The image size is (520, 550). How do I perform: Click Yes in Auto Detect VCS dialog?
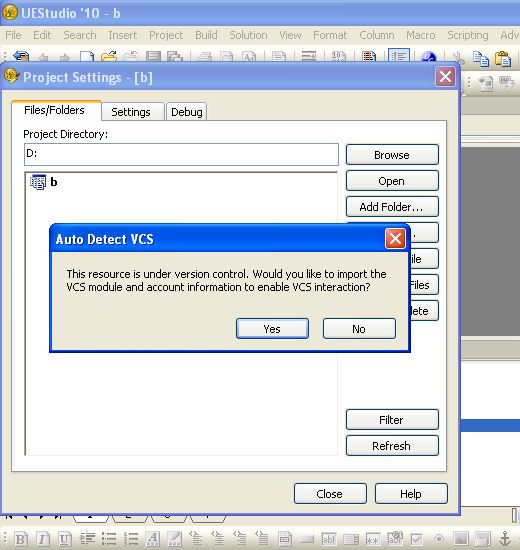click(x=272, y=329)
